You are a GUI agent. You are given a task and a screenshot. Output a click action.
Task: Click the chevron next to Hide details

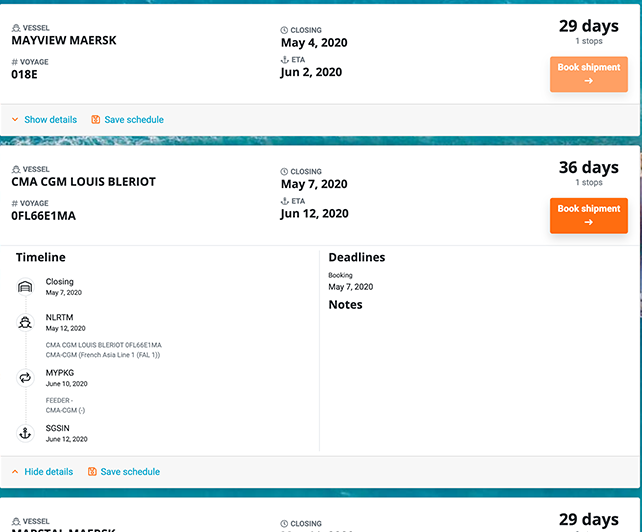click(15, 472)
